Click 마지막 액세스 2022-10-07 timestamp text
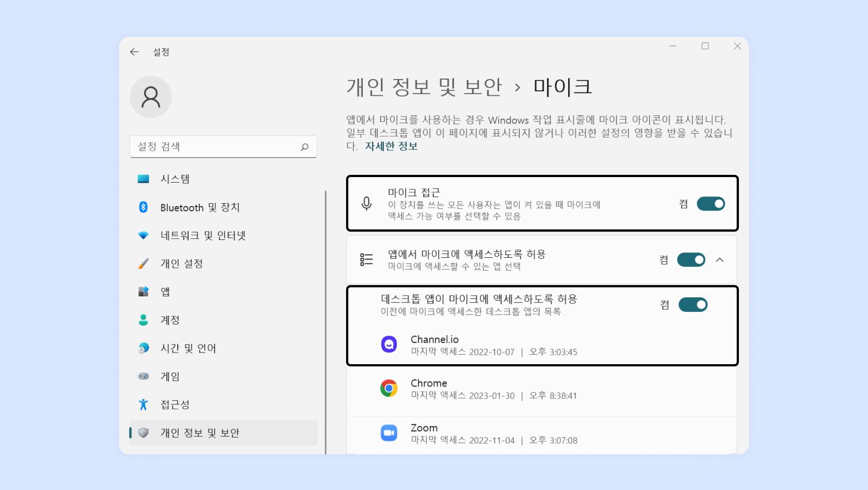The image size is (868, 490). 494,352
